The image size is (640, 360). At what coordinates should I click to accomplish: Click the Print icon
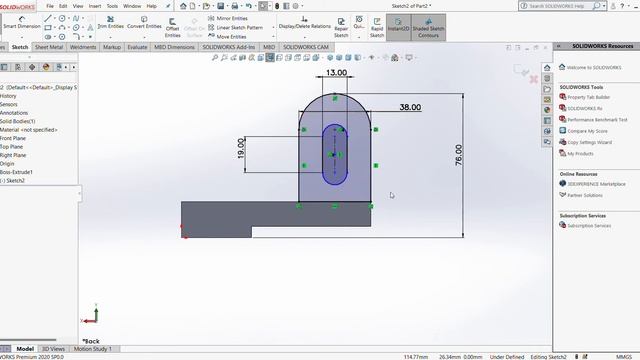pyautogui.click(x=235, y=6)
